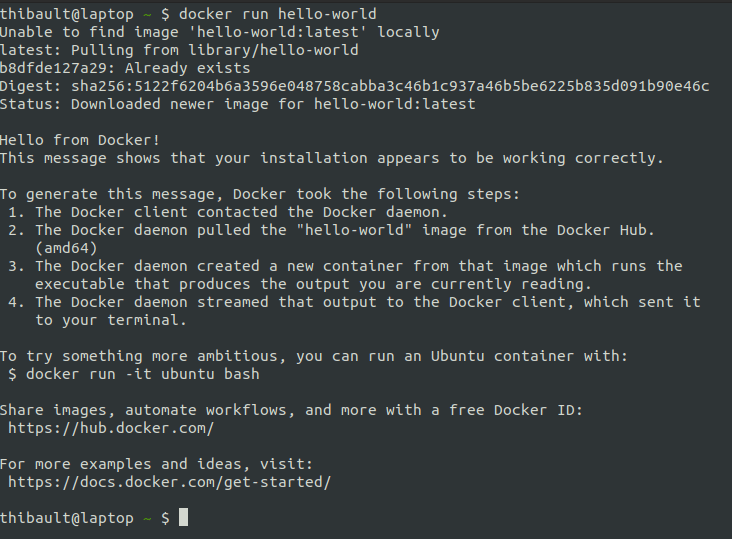The width and height of the screenshot is (732, 539).
Task: Click the 'Hello from Docker!' line
Action: tap(80, 140)
